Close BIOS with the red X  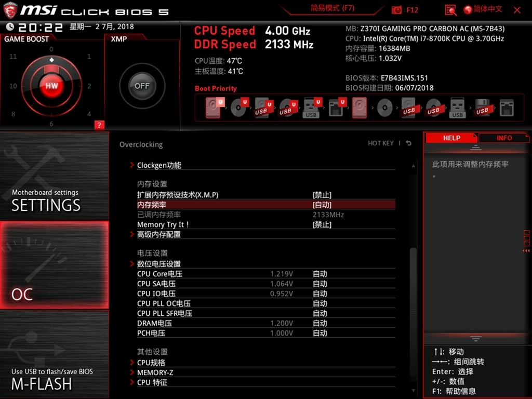coord(517,10)
